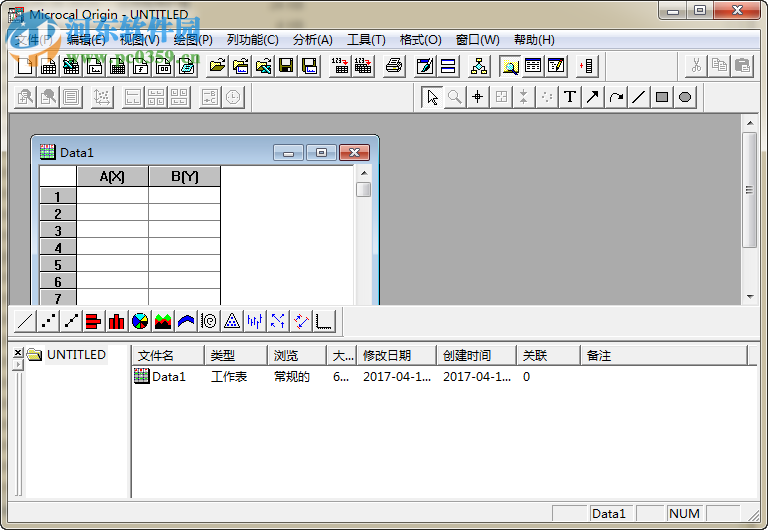Activate the arrow drawing tool
768x530 pixels.
click(x=593, y=97)
